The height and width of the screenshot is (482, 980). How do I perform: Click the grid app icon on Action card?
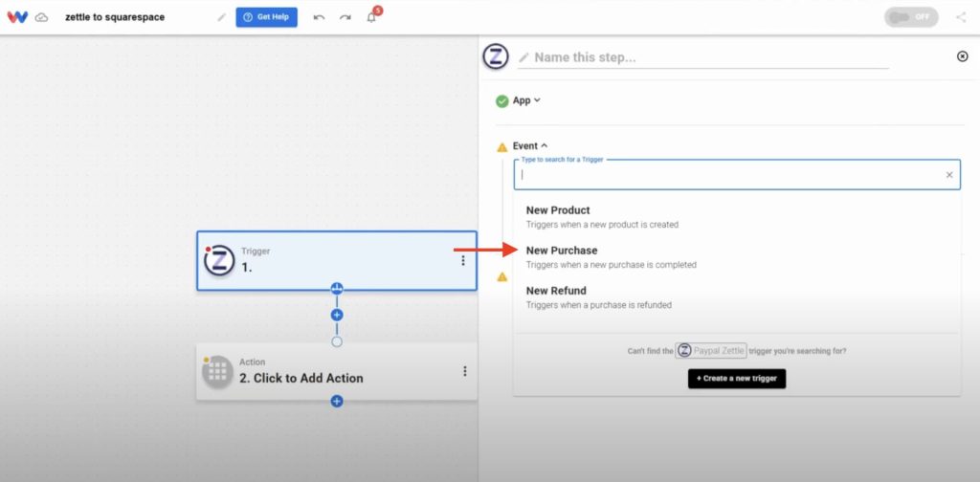(217, 372)
